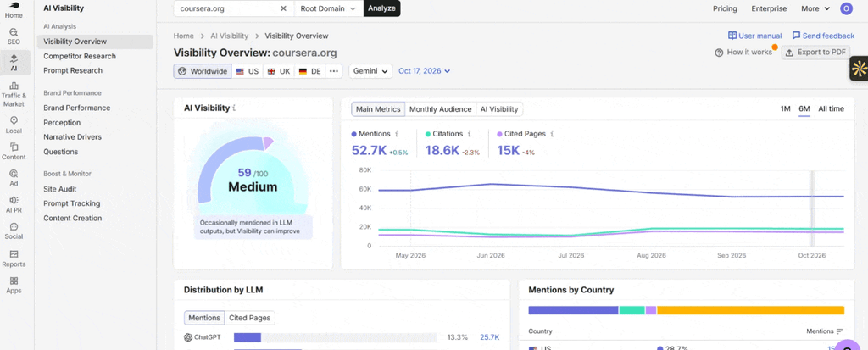Click Export to PDF button
The height and width of the screenshot is (350, 868).
click(x=815, y=52)
